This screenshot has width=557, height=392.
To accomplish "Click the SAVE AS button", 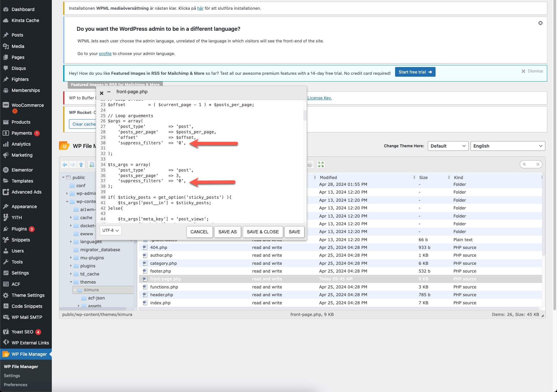I will pos(228,232).
